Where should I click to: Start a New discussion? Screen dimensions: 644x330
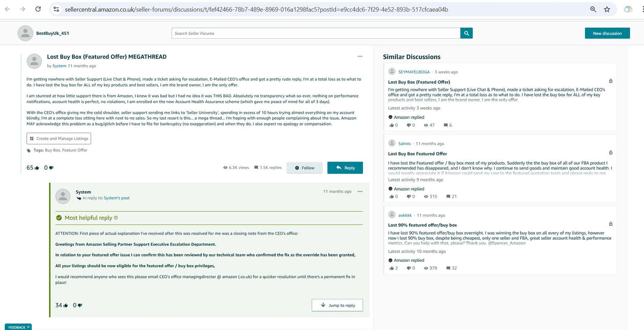[608, 33]
